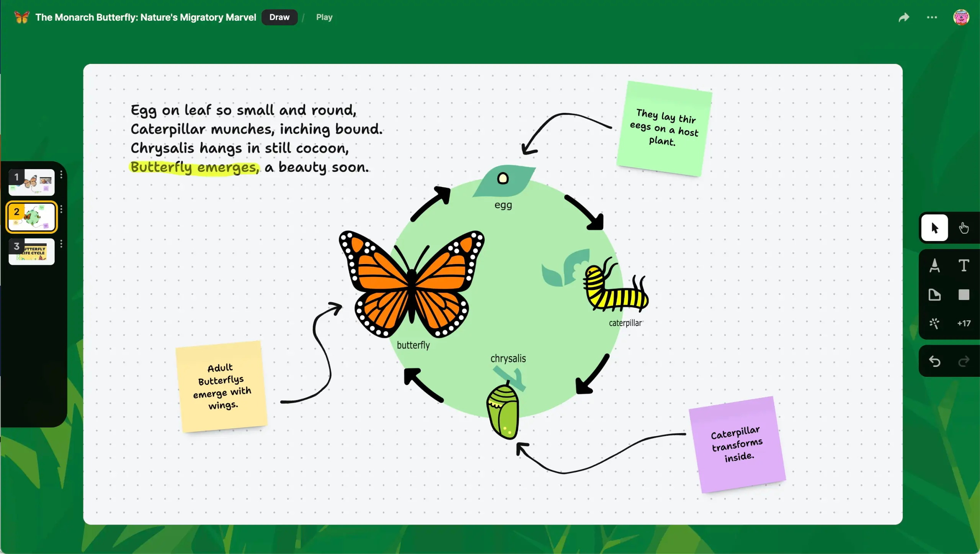Click the 'Chrysalis hangs in still cocoon,' line

[x=240, y=148]
